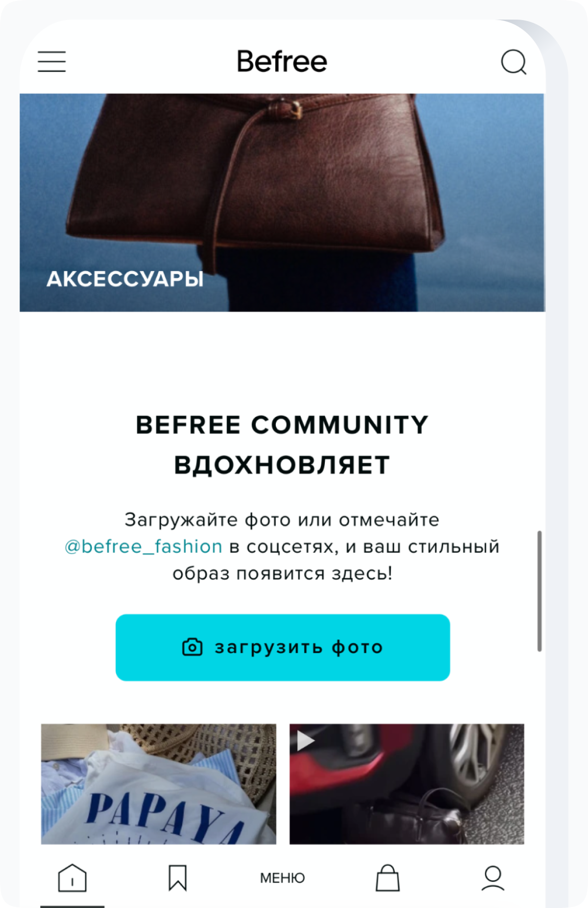Screen dimensions: 588x908
Task: Click the Befree logo
Action: tap(282, 62)
